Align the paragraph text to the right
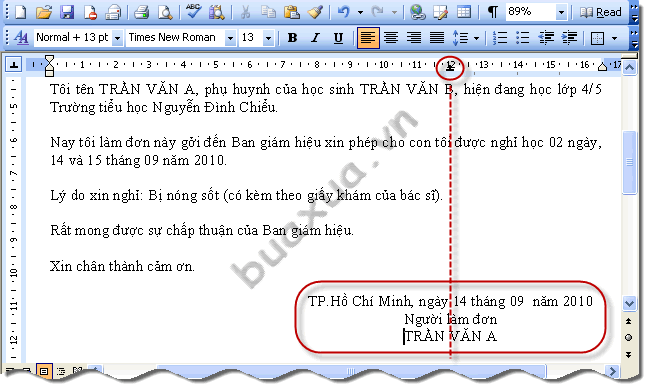The height and width of the screenshot is (391, 650). point(414,38)
